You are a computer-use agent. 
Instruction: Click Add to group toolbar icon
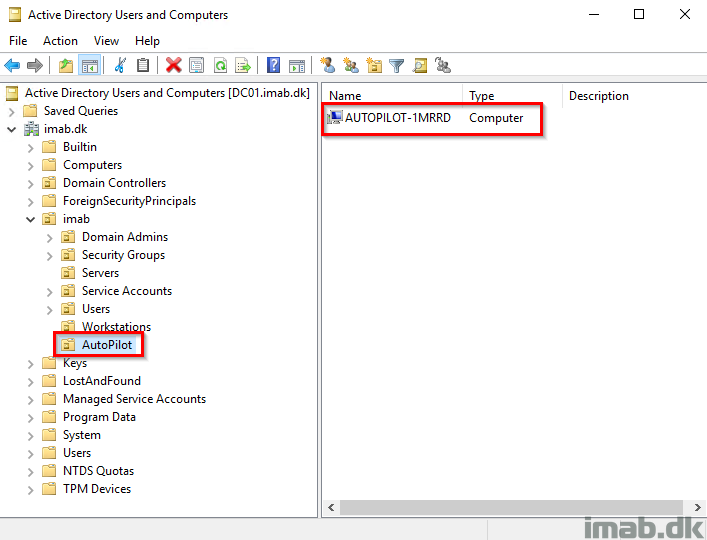coord(443,66)
